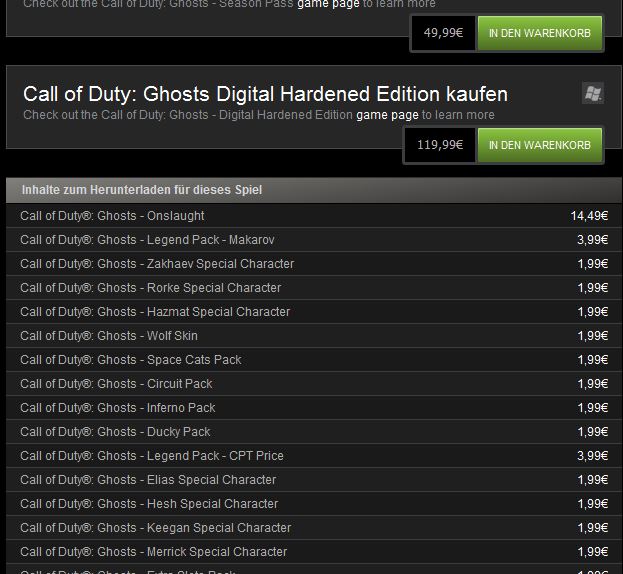
Task: Open Legend Pack - CPT Price DLC row
Action: coord(314,456)
